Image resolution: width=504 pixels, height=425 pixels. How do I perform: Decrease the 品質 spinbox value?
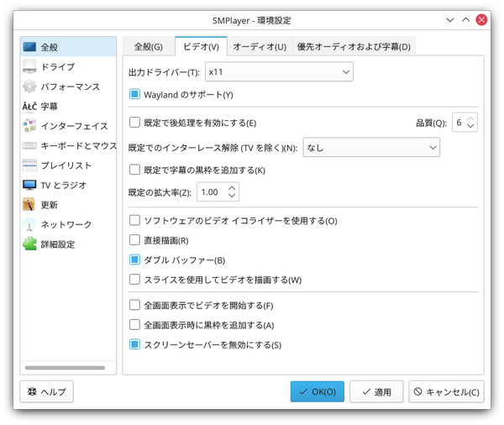pyautogui.click(x=470, y=126)
